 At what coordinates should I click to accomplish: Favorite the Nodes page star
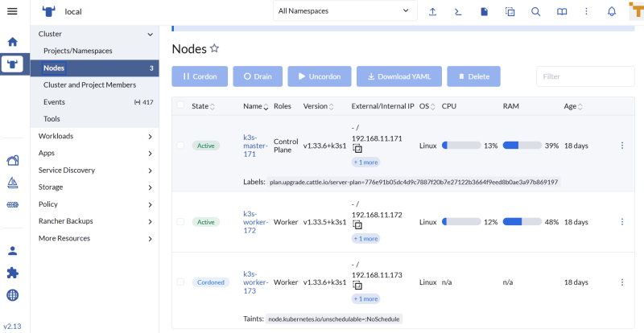(x=214, y=48)
